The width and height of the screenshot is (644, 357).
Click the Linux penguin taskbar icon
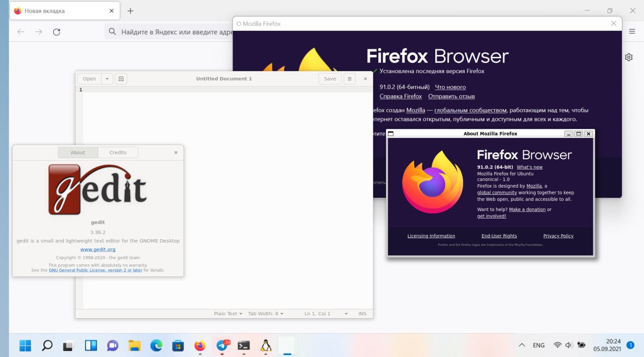pos(266,345)
